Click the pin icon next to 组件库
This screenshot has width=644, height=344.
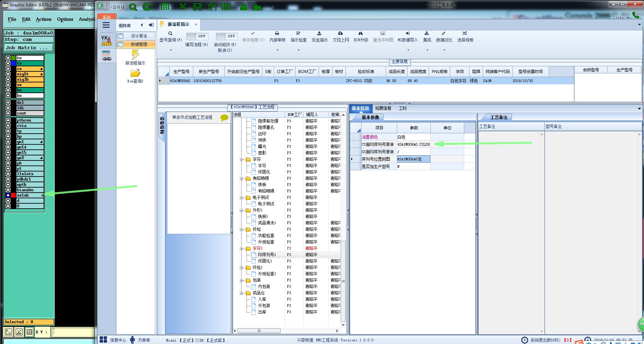click(x=151, y=25)
